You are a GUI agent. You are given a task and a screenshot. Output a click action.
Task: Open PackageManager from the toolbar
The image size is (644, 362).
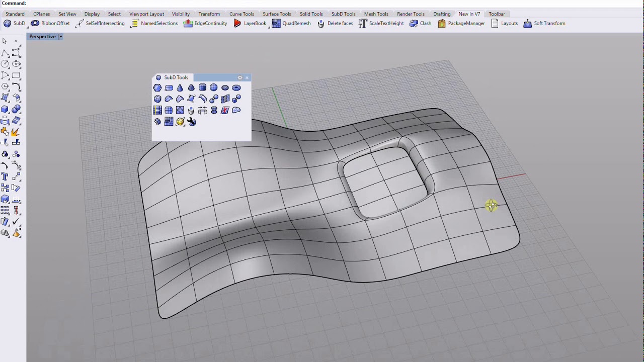coord(461,24)
